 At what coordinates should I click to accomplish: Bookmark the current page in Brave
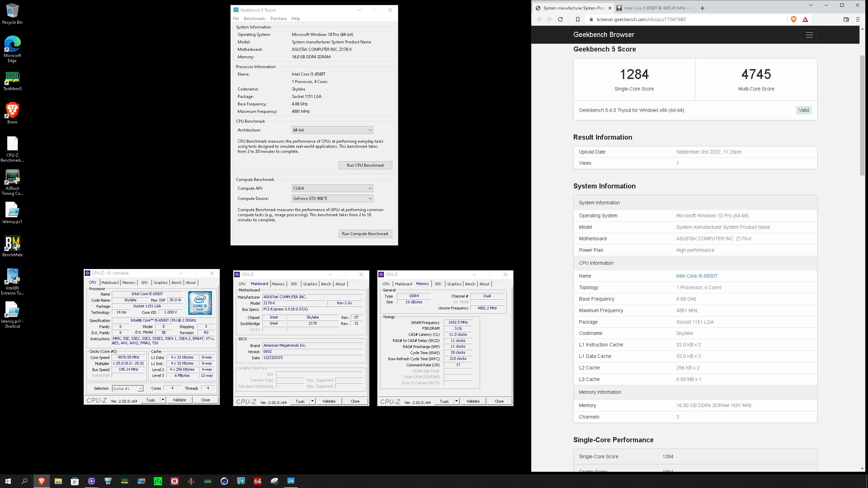pyautogui.click(x=578, y=19)
